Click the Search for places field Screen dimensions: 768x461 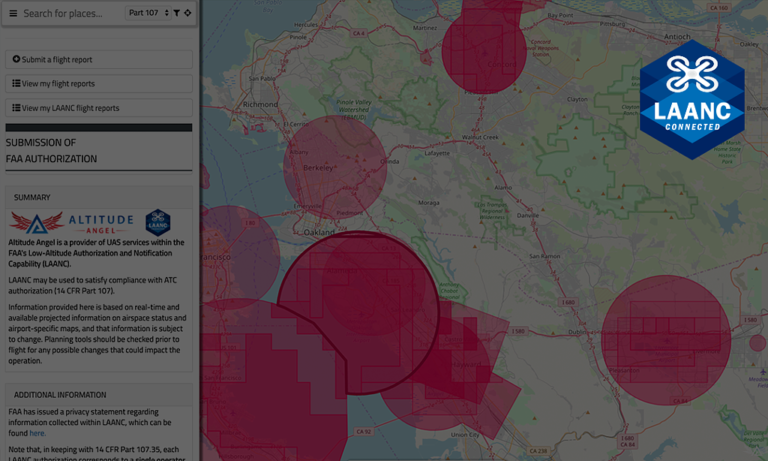[x=65, y=14]
